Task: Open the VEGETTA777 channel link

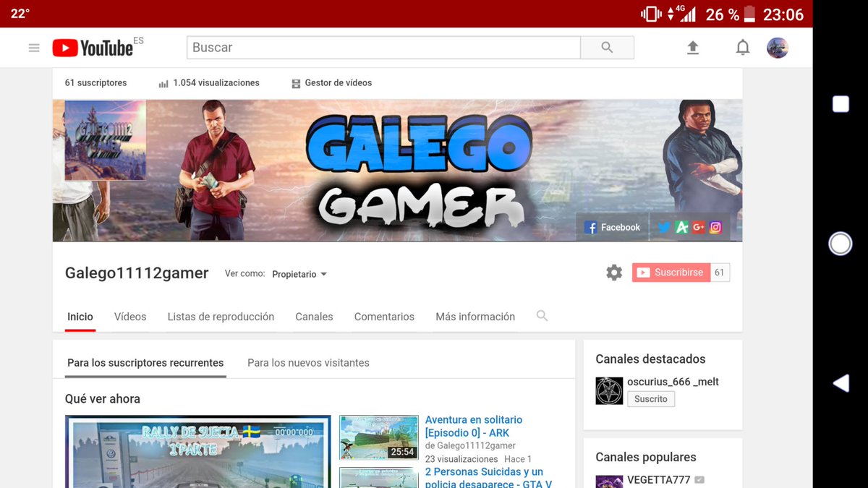Action: coord(659,480)
